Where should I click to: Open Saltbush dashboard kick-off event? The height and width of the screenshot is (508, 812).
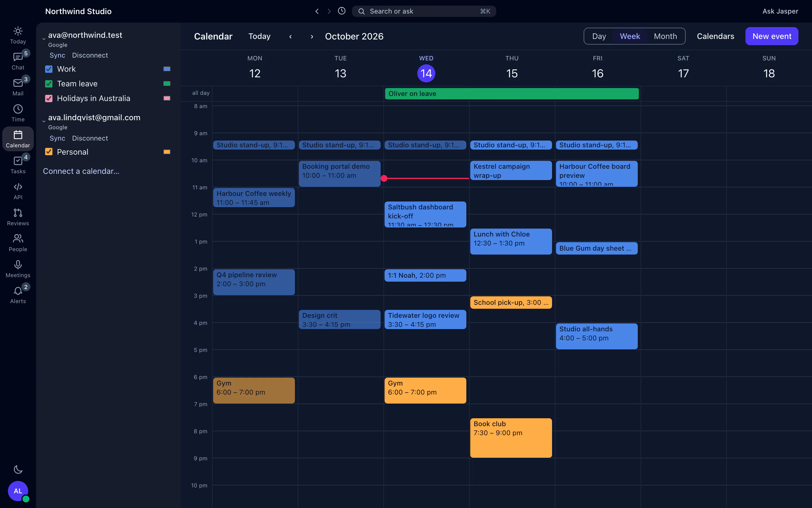pos(425,214)
